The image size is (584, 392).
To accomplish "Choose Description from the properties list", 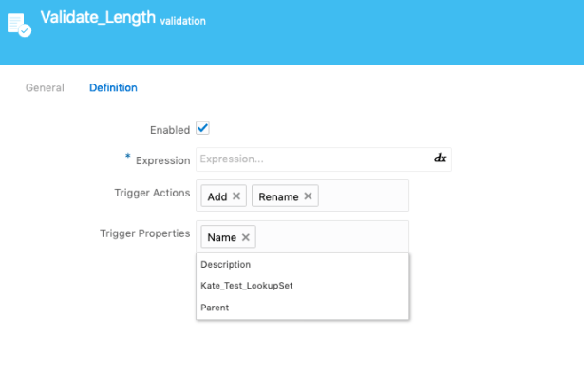I will click(x=226, y=265).
